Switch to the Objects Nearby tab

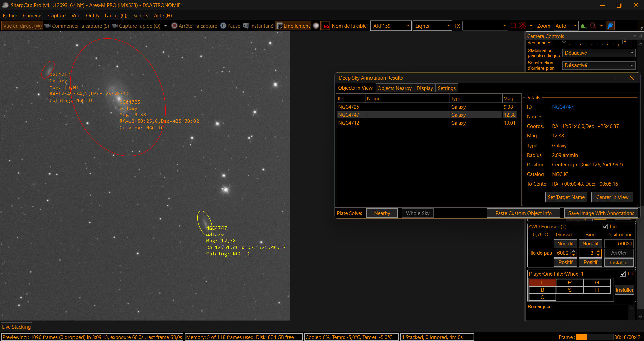click(394, 88)
